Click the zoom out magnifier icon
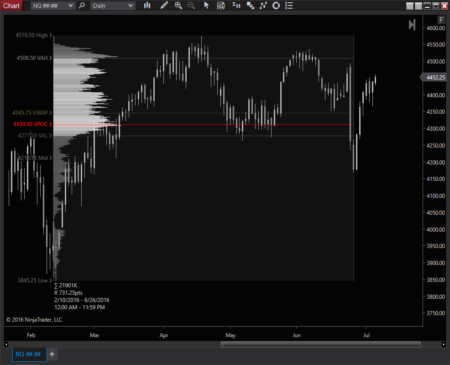 tap(191, 6)
